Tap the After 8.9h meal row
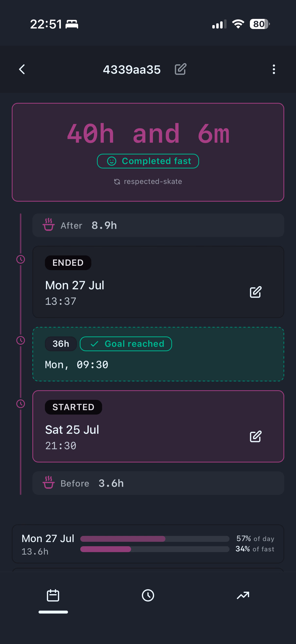The image size is (296, 644). (158, 225)
